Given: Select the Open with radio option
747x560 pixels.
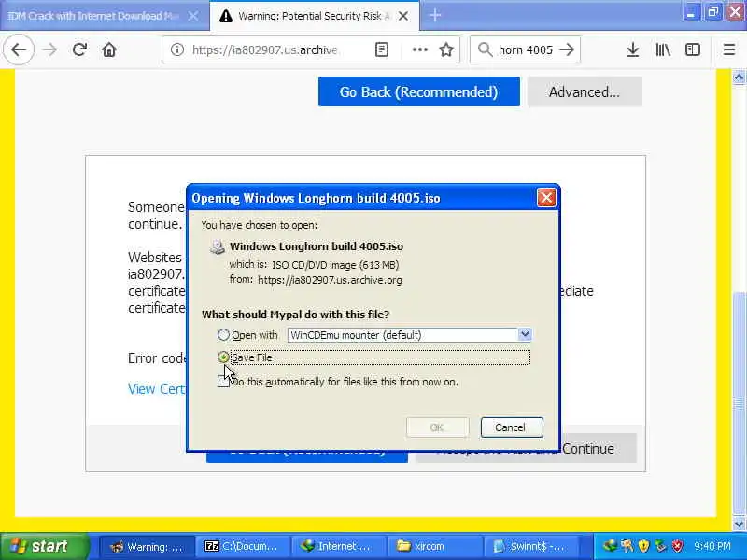Looking at the screenshot, I should click(x=223, y=335).
